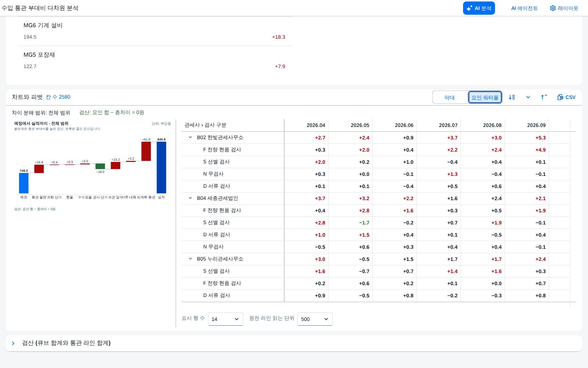Open chevron dropdown beside the sort icon
The height and width of the screenshot is (368, 588).
pyautogui.click(x=528, y=97)
